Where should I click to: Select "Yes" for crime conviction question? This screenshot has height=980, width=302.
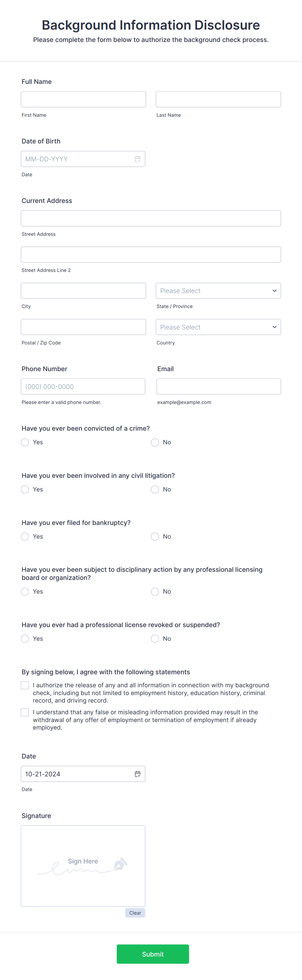click(25, 442)
